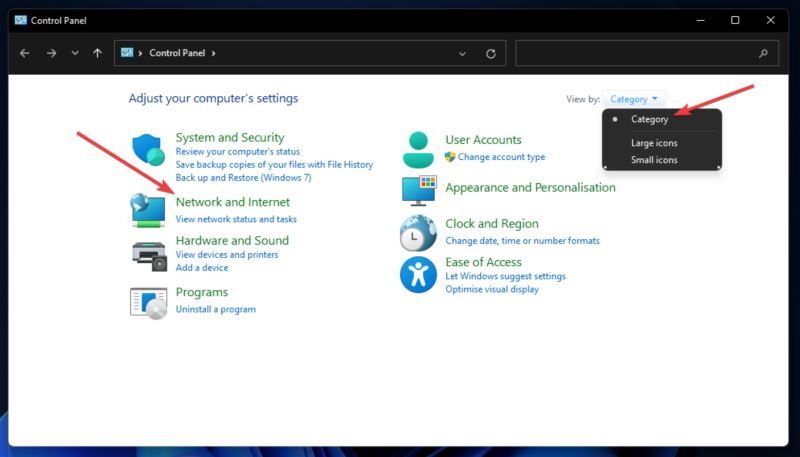This screenshot has width=800, height=457.
Task: Open the Ease of Access icon
Action: pyautogui.click(x=418, y=274)
